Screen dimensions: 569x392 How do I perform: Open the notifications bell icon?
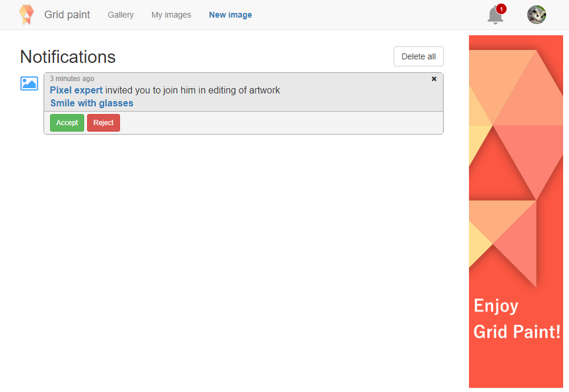coord(495,16)
